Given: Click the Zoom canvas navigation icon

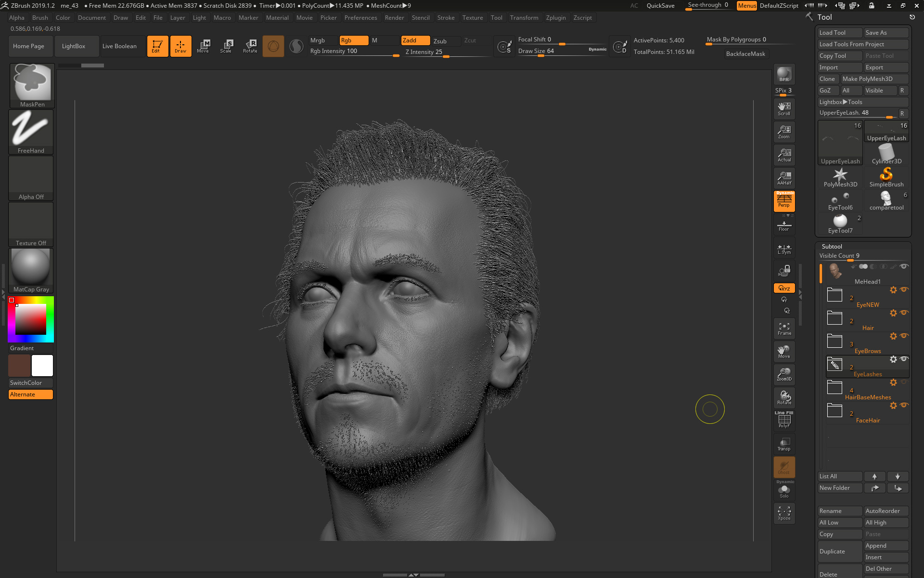Looking at the screenshot, I should click(784, 132).
